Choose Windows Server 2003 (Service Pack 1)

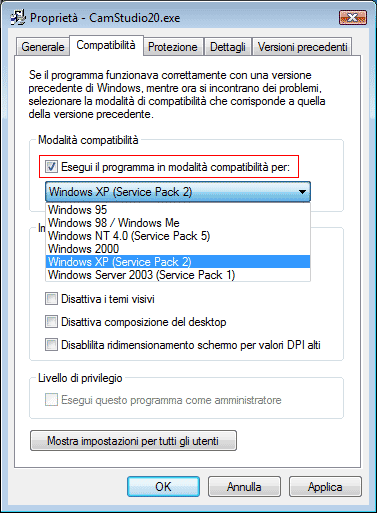tap(178, 275)
